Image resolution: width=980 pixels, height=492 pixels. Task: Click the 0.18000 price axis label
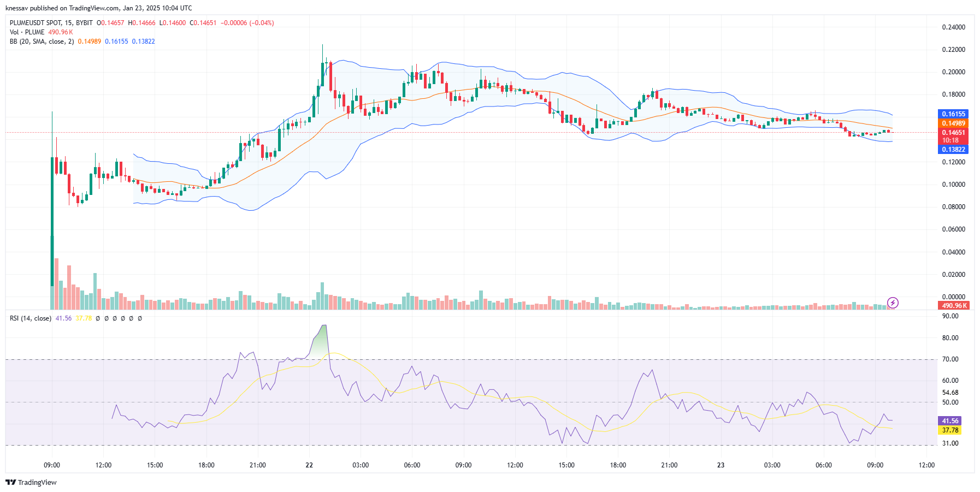tap(954, 94)
